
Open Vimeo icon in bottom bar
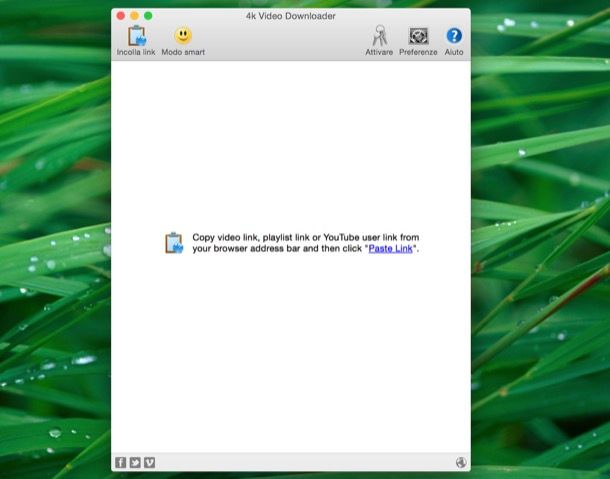149,462
